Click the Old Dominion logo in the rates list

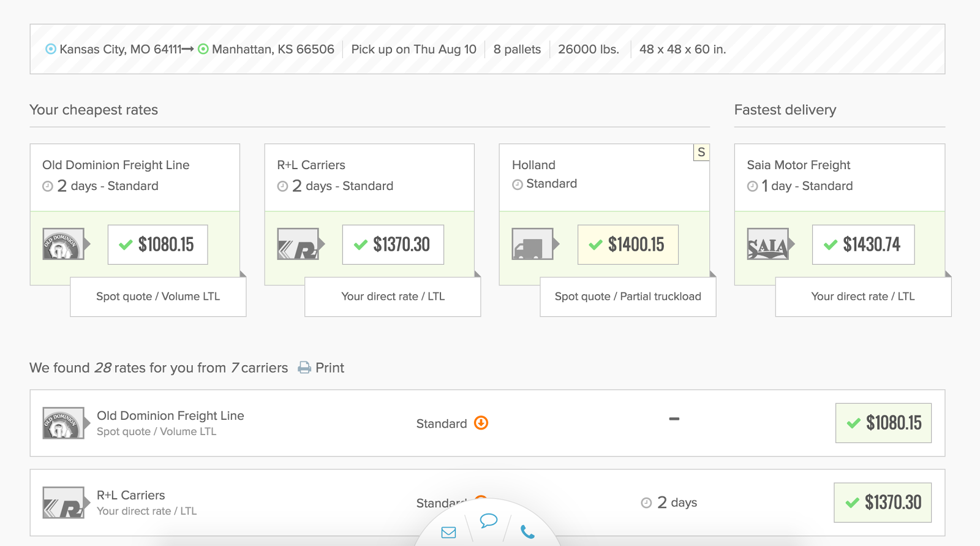pyautogui.click(x=63, y=423)
